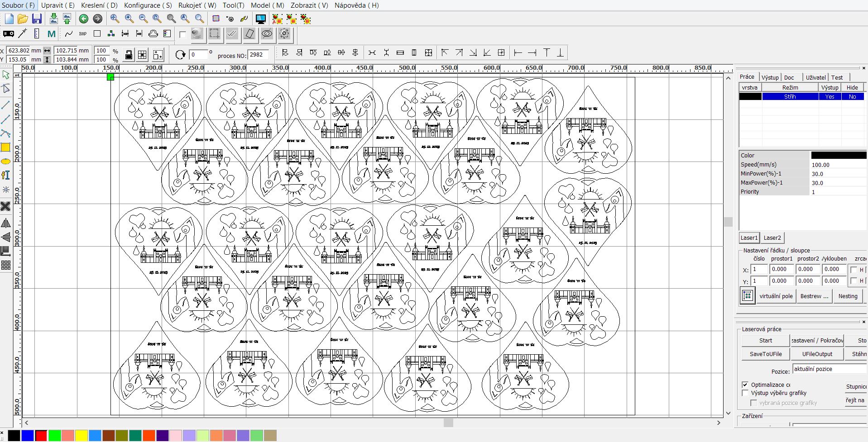Screen dimensions: 868x442
Task: Open the preview monitor icon
Action: point(260,19)
